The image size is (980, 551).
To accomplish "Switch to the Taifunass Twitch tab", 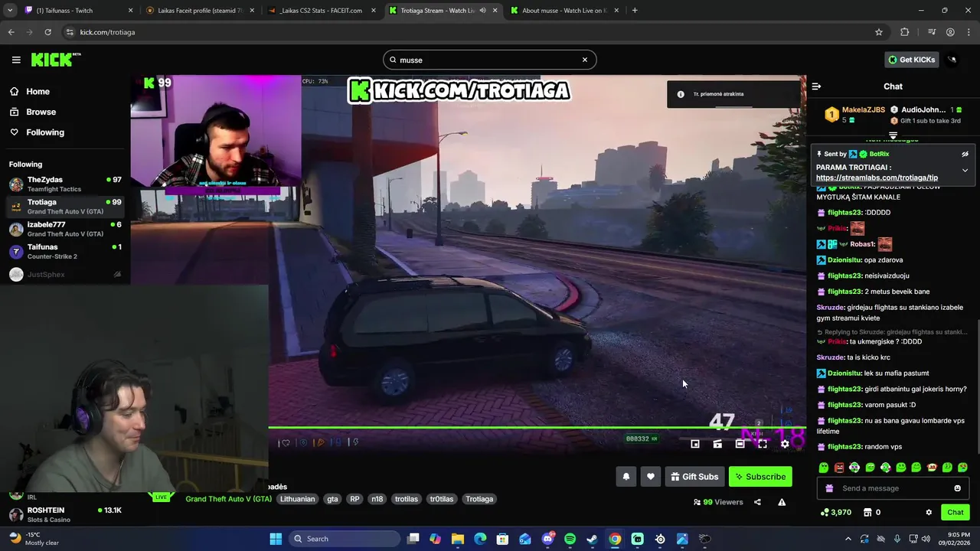I will click(77, 11).
